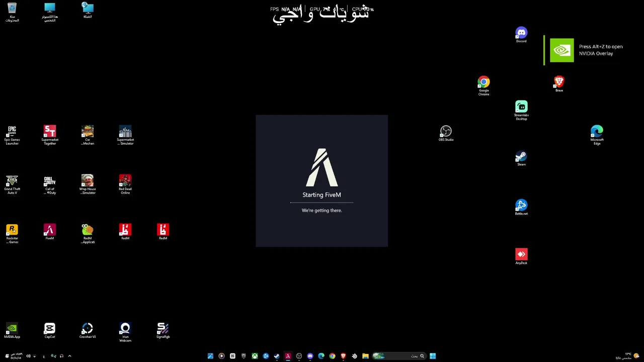Select the Crosshair V2 desktop icon
The width and height of the screenshot is (644, 362).
pyautogui.click(x=88, y=331)
